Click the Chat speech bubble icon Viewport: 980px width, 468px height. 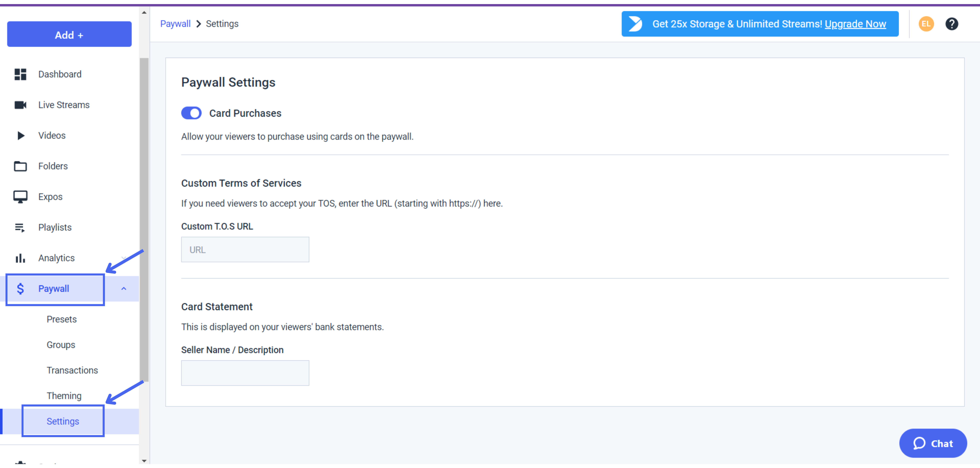pos(919,444)
